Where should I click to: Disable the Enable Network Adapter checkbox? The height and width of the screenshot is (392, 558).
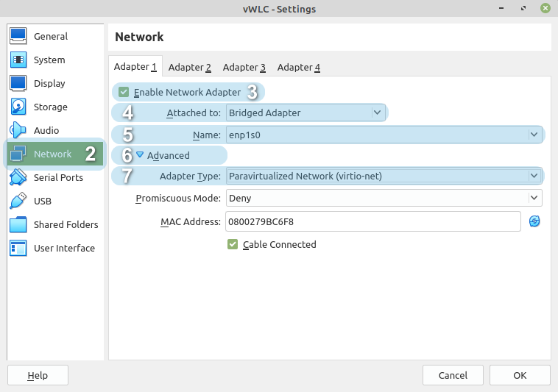click(124, 92)
